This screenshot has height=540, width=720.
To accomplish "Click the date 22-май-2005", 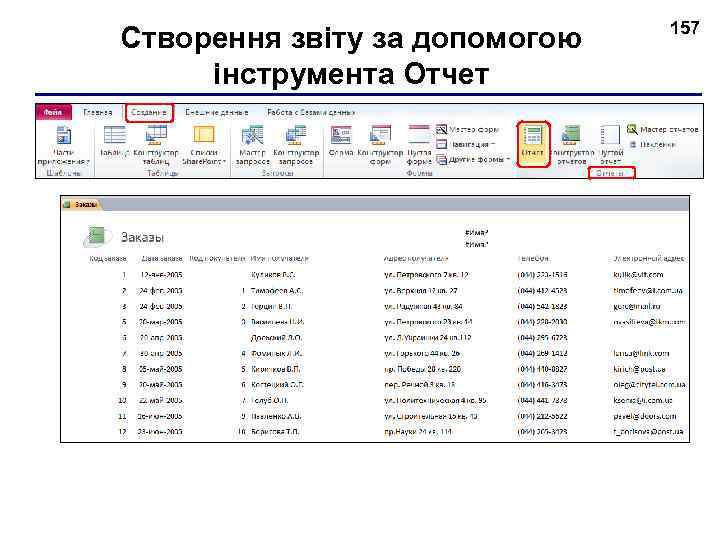I will (x=161, y=400).
